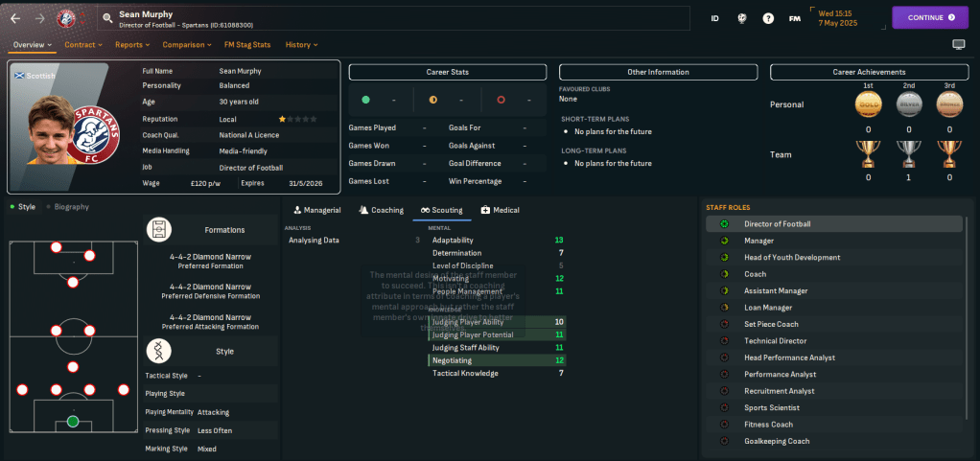Screen dimensions: 980x461
Task: Open the FM Stag Stats link
Action: click(x=246, y=44)
